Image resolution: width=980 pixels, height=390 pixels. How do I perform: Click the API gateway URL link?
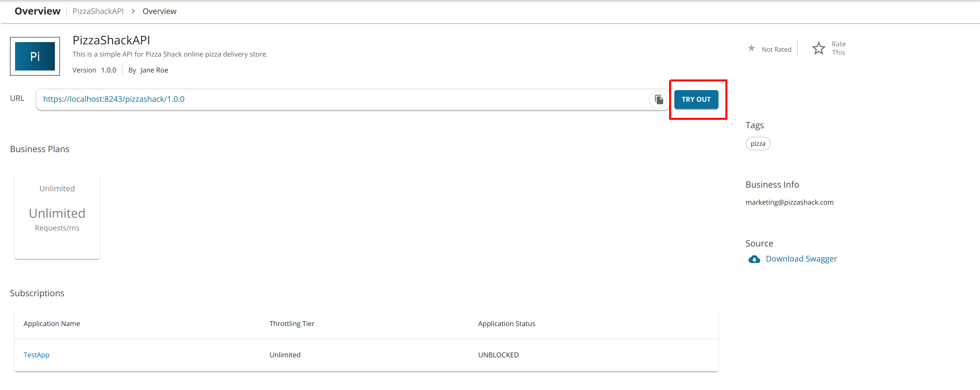click(x=114, y=99)
